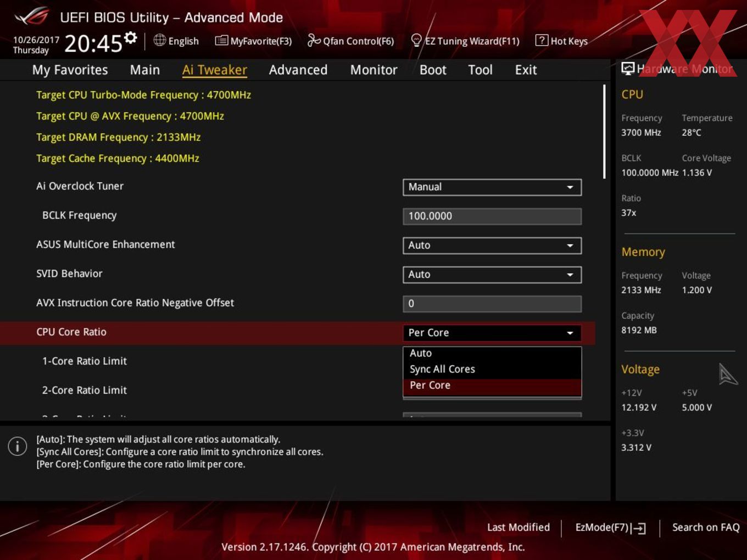Open Search on FAQ link
Image resolution: width=747 pixels, height=560 pixels.
pos(706,528)
